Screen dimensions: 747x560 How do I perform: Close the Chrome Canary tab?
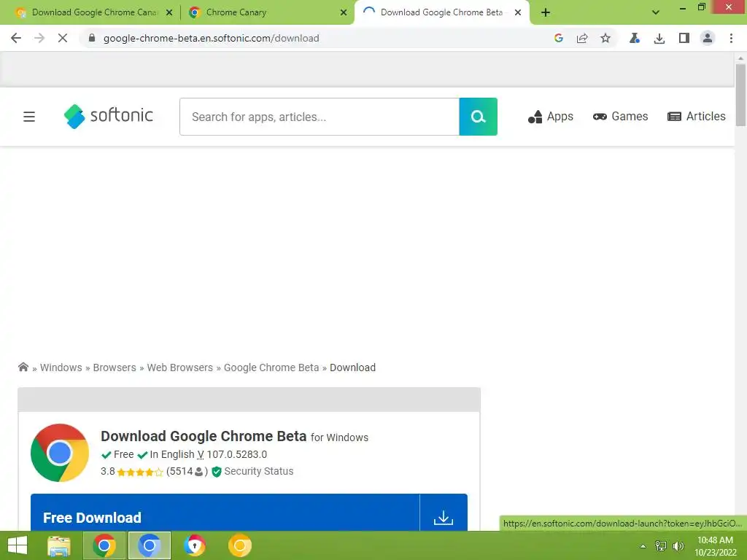tap(344, 12)
